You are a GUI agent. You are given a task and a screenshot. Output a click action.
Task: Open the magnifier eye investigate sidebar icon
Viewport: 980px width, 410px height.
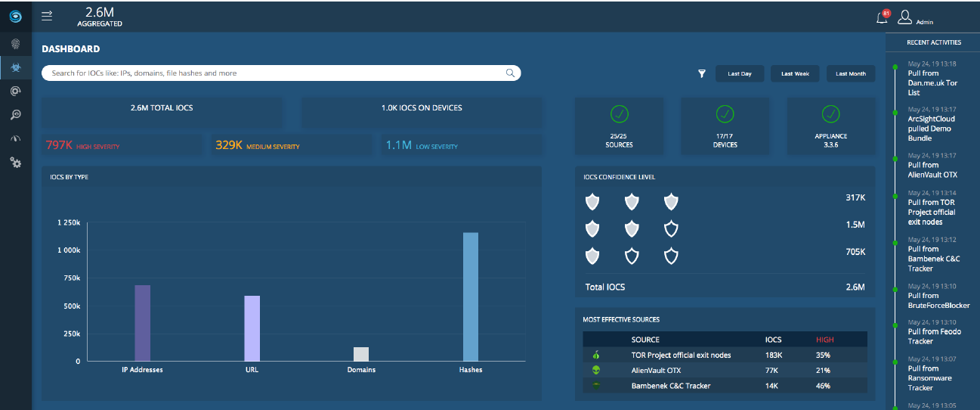15,114
